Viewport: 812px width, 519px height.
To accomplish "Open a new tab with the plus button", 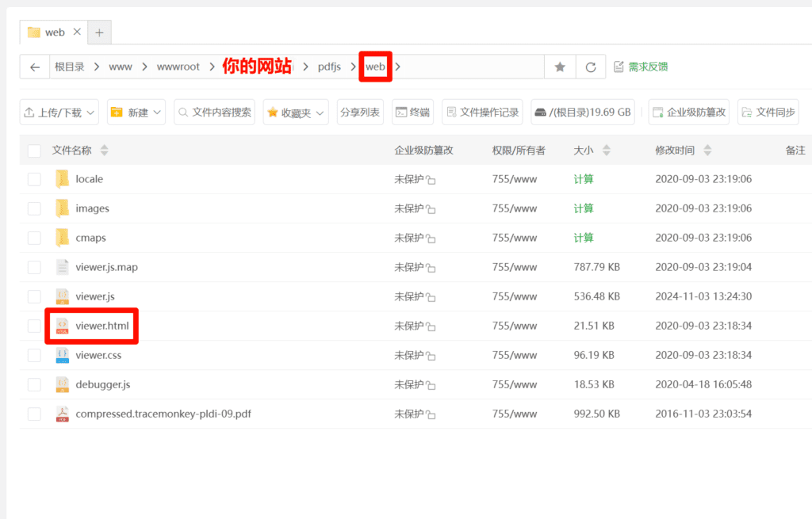I will (x=98, y=32).
